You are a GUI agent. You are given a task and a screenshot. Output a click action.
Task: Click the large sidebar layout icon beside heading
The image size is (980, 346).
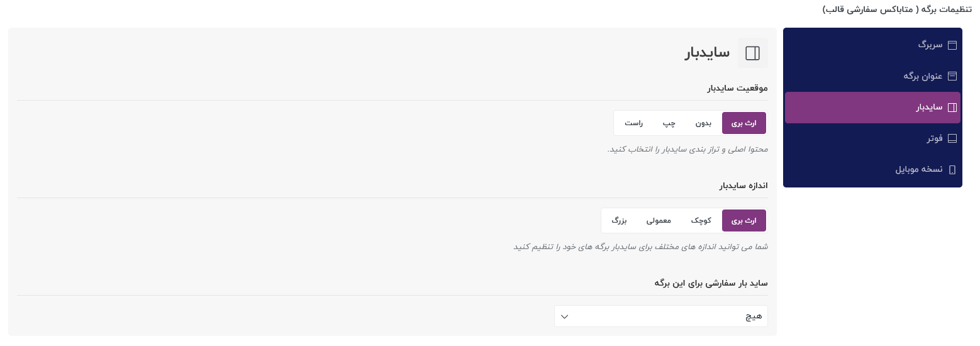pyautogui.click(x=752, y=53)
